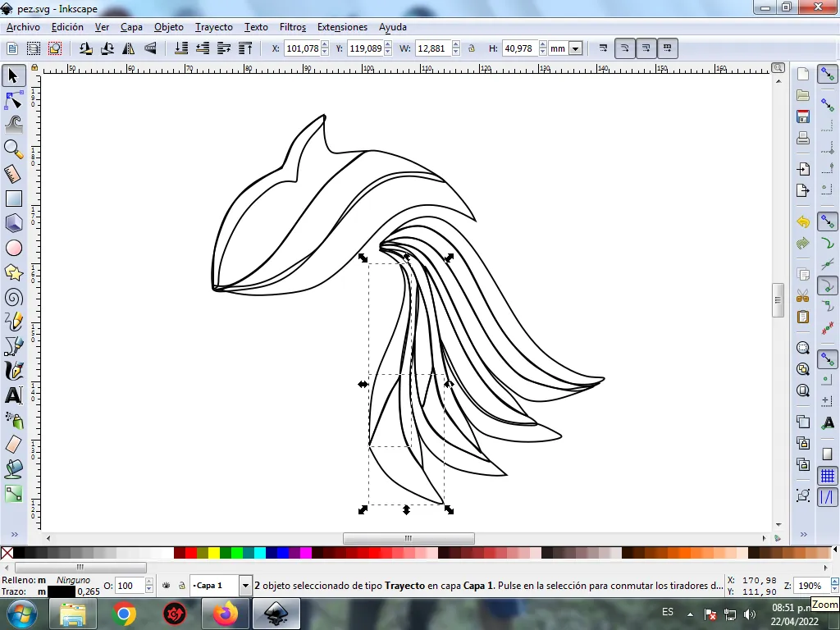Undo last action with yellow arrow

click(802, 221)
